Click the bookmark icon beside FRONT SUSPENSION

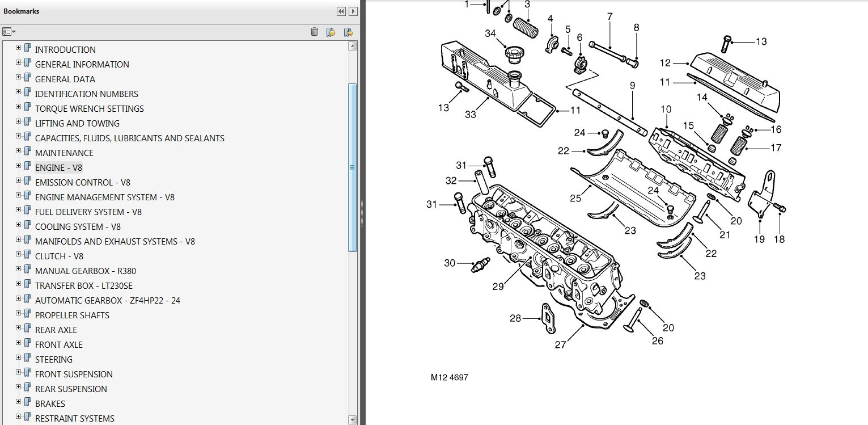[27, 373]
